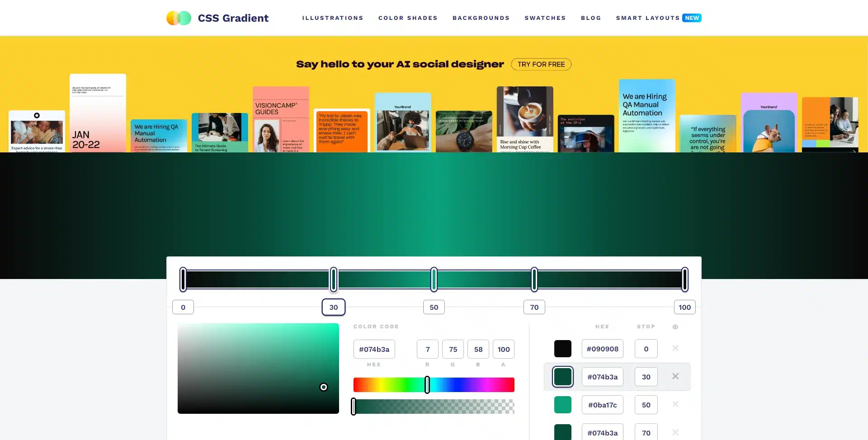Image resolution: width=868 pixels, height=440 pixels.
Task: Click the HEX color code input field
Action: [x=374, y=350]
